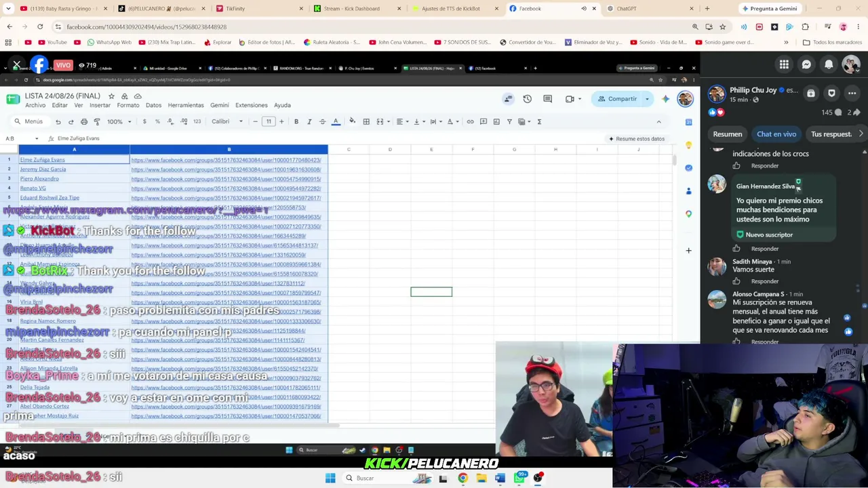The image size is (868, 488).
Task: Open the Windows Start button on the taskbar
Action: click(330, 478)
